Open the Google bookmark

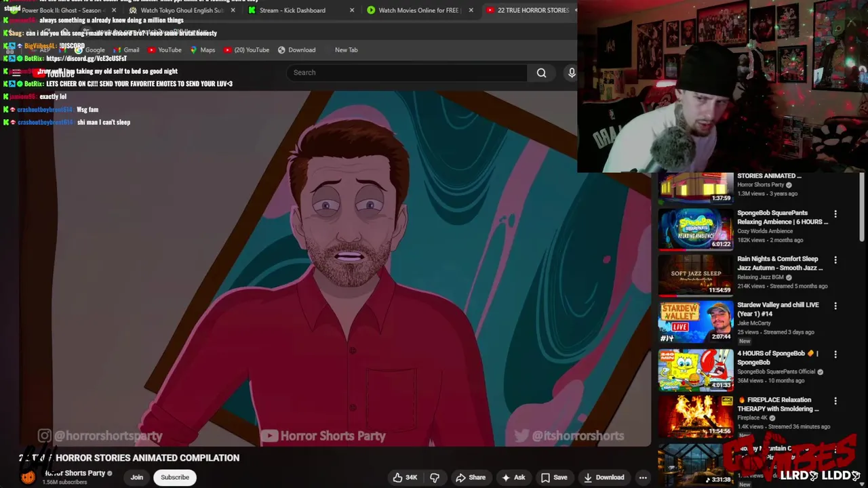[90, 49]
